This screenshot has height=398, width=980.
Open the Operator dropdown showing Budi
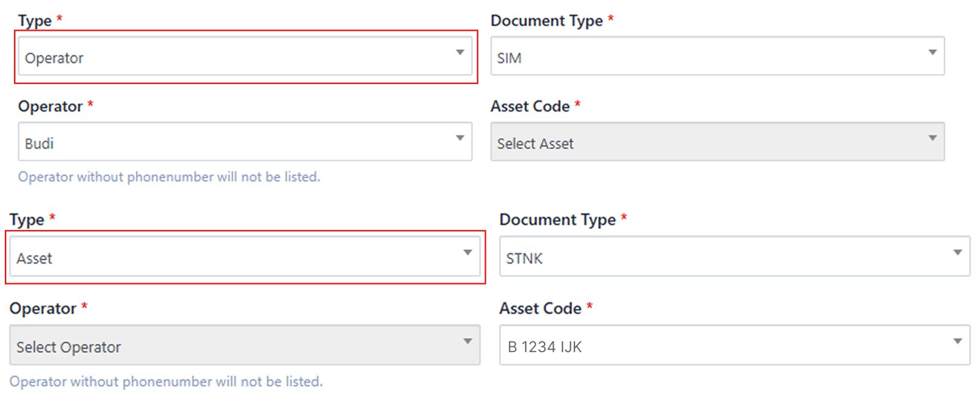point(233,142)
